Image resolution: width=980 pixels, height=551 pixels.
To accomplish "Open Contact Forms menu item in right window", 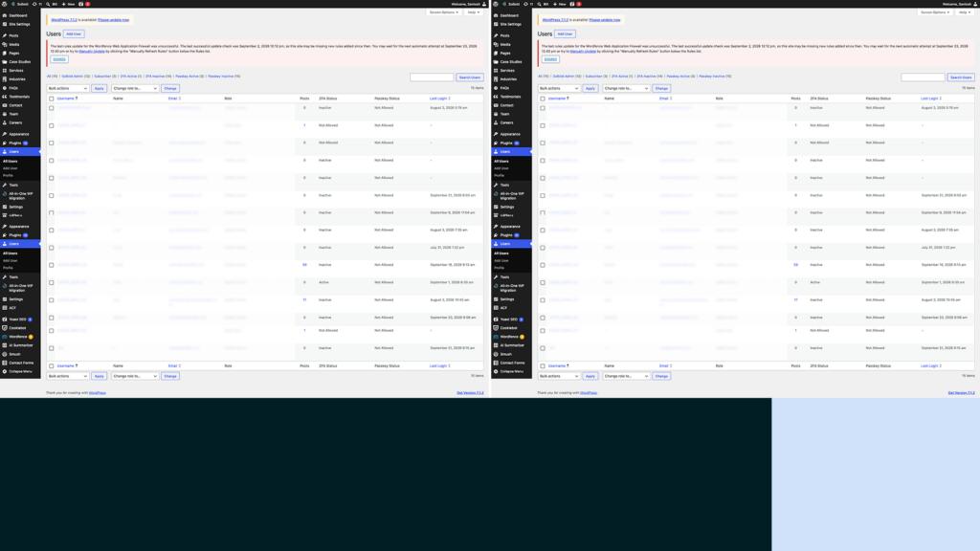I will 512,363.
